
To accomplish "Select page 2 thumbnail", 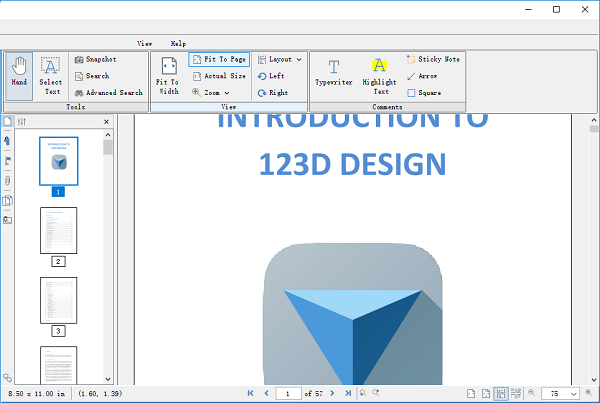I will 59,230.
